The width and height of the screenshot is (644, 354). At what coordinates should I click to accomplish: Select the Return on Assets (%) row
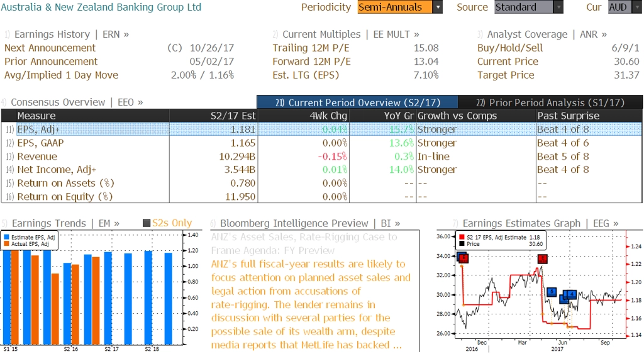[321, 183]
